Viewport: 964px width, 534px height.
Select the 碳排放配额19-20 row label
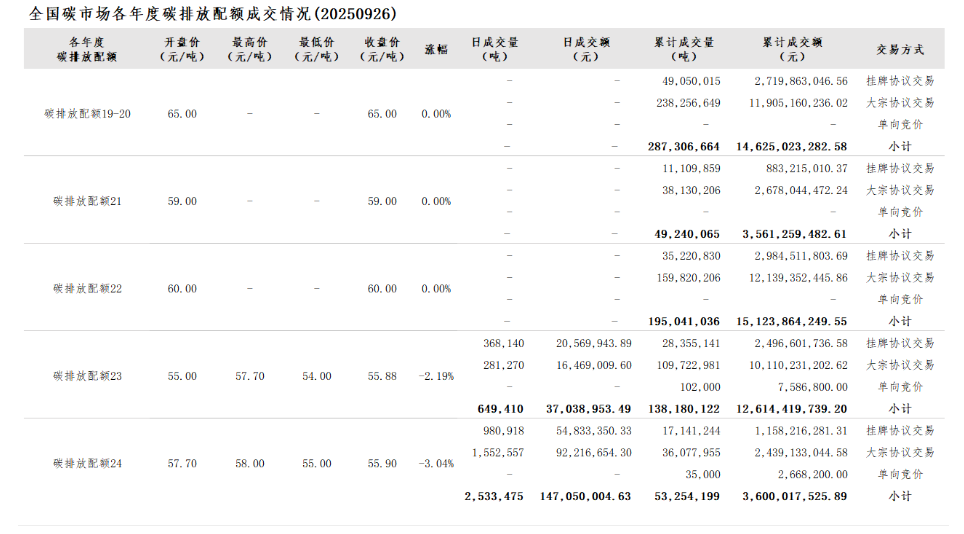[88, 114]
